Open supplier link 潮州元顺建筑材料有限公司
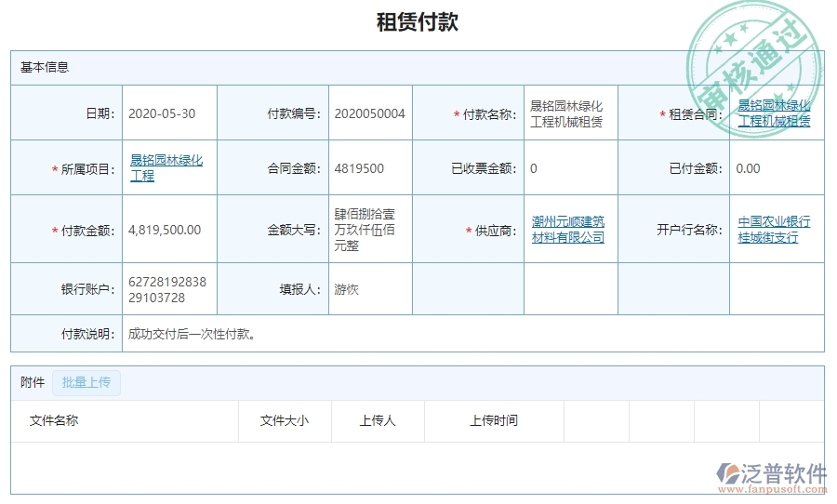 pos(567,230)
